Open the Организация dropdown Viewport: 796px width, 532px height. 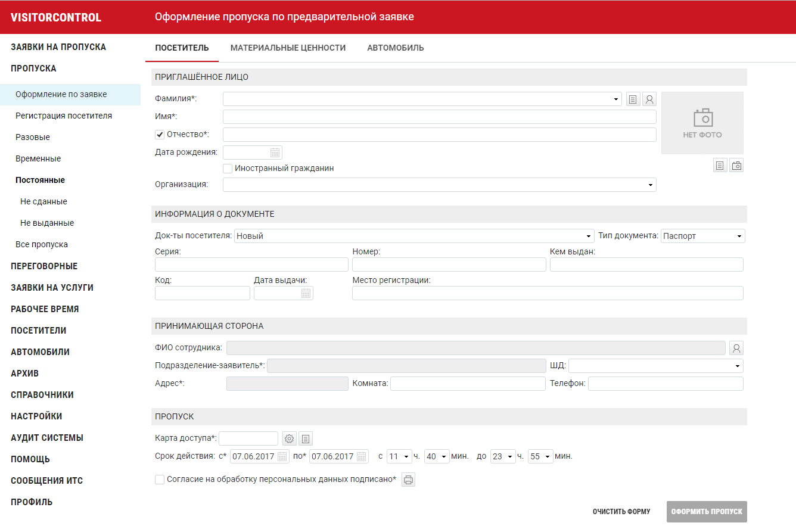tap(440, 185)
